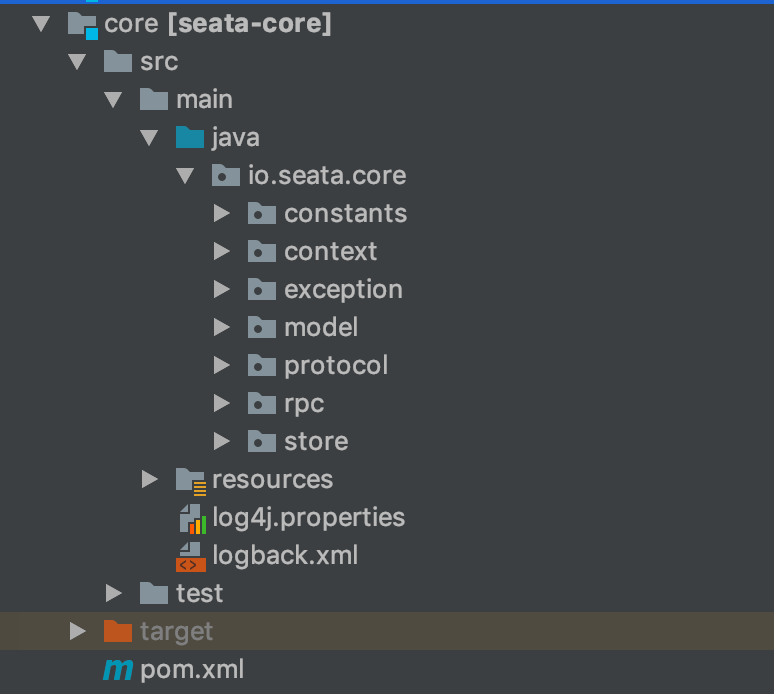The image size is (774, 694).
Task: Click the resources folder icon
Action: 190,480
